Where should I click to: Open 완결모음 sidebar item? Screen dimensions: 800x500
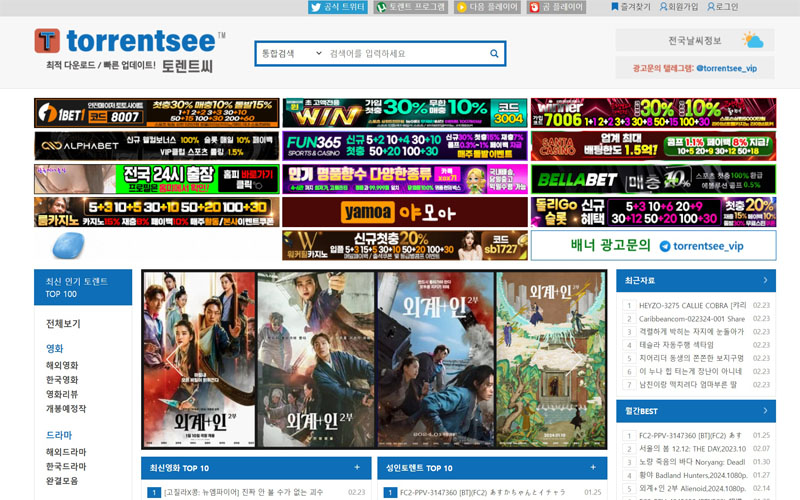tap(62, 481)
